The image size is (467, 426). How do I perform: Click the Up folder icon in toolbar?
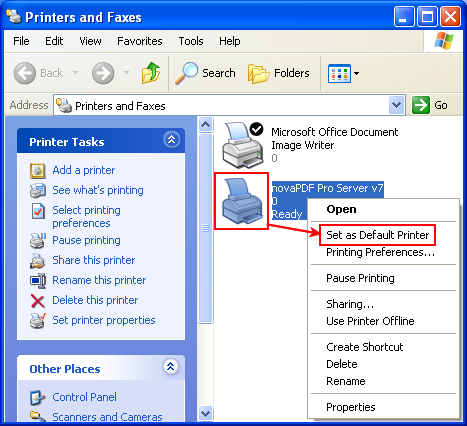[x=151, y=73]
